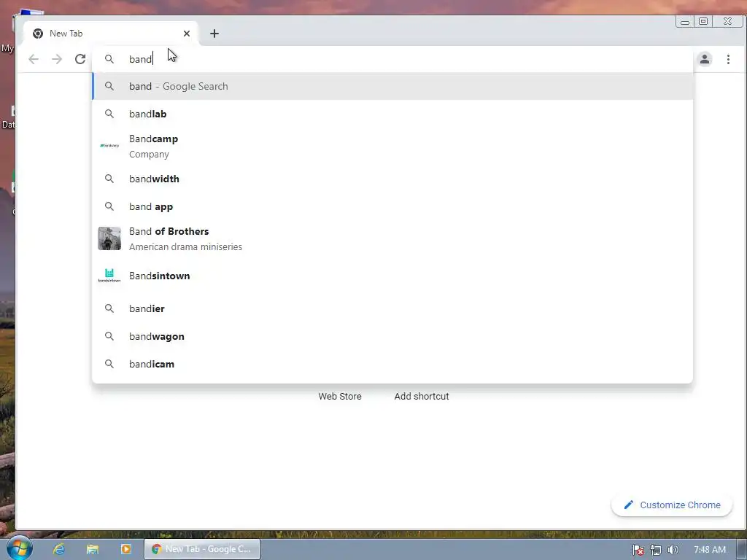Click the Bandcamp logo icon
This screenshot has height=560, width=747.
coord(109,145)
